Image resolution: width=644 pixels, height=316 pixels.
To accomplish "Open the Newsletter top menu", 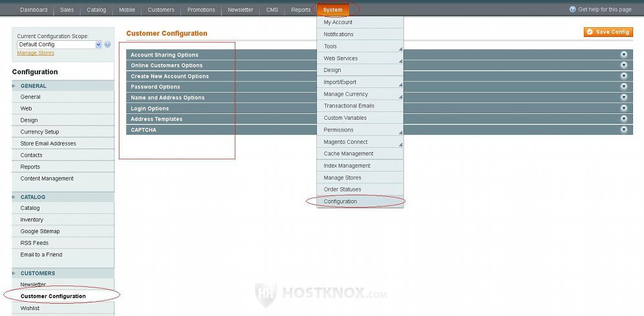I will [x=241, y=10].
